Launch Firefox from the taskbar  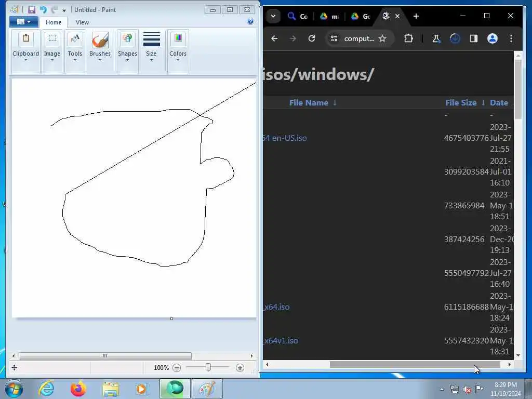point(78,389)
